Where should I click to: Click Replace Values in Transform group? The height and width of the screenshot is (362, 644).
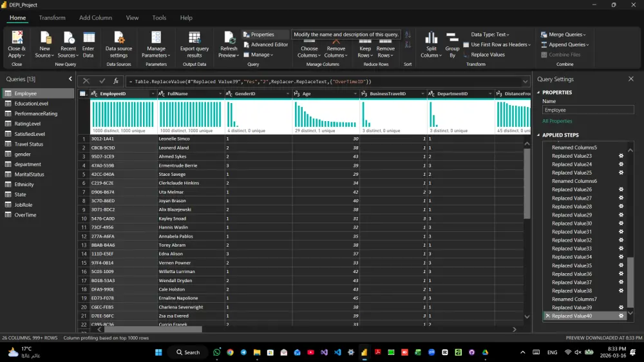point(484,55)
